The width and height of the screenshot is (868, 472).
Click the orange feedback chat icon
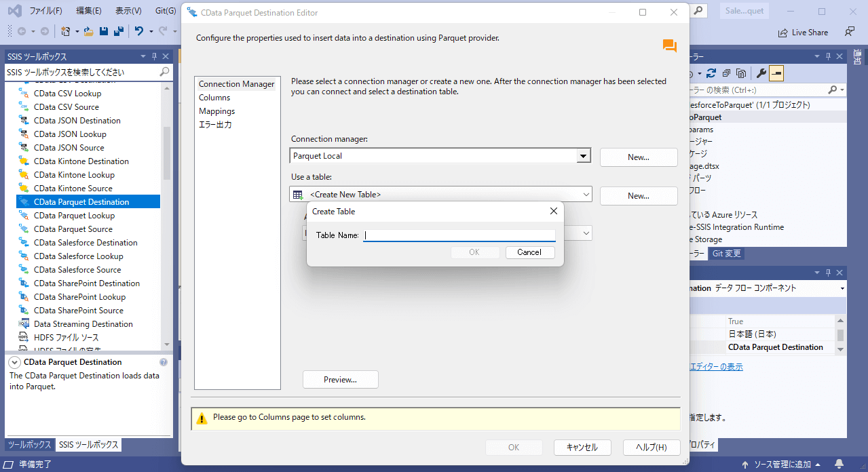click(x=670, y=46)
